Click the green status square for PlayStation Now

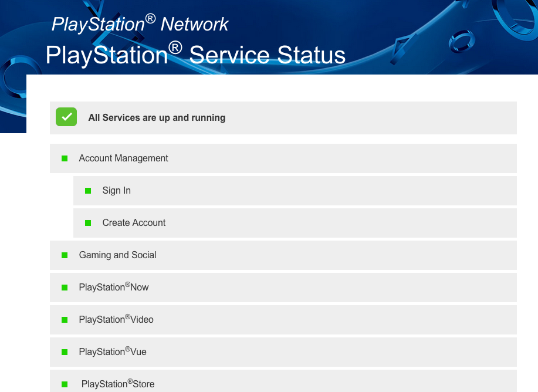click(65, 288)
